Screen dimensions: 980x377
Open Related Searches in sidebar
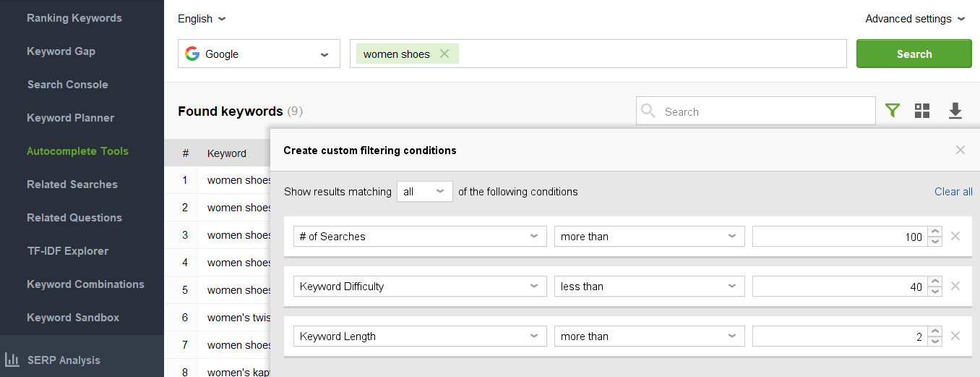(72, 185)
